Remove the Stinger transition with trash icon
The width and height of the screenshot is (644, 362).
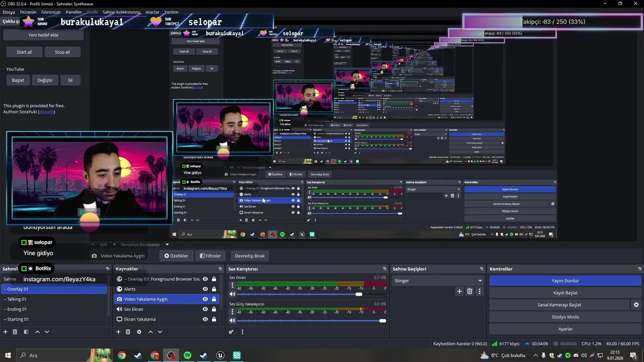coord(469,291)
